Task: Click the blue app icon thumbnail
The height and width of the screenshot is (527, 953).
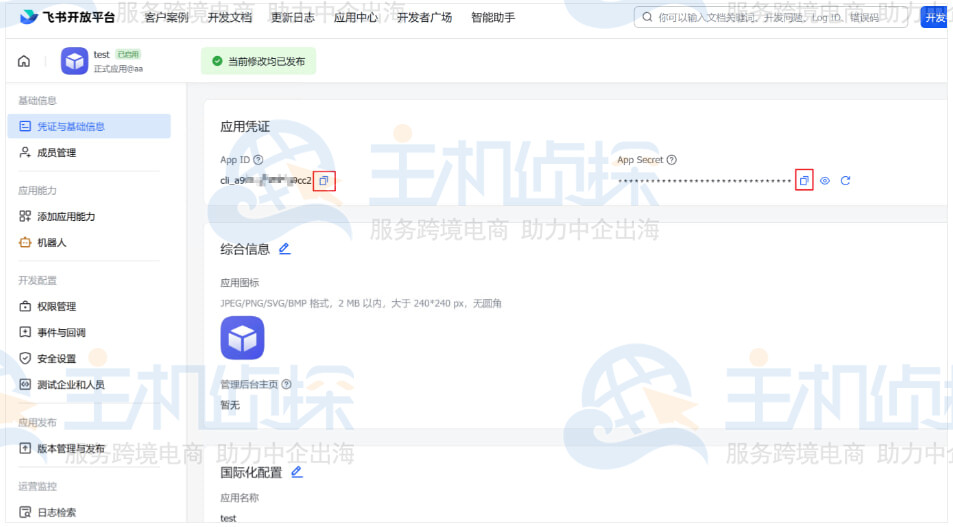Action: tap(242, 338)
